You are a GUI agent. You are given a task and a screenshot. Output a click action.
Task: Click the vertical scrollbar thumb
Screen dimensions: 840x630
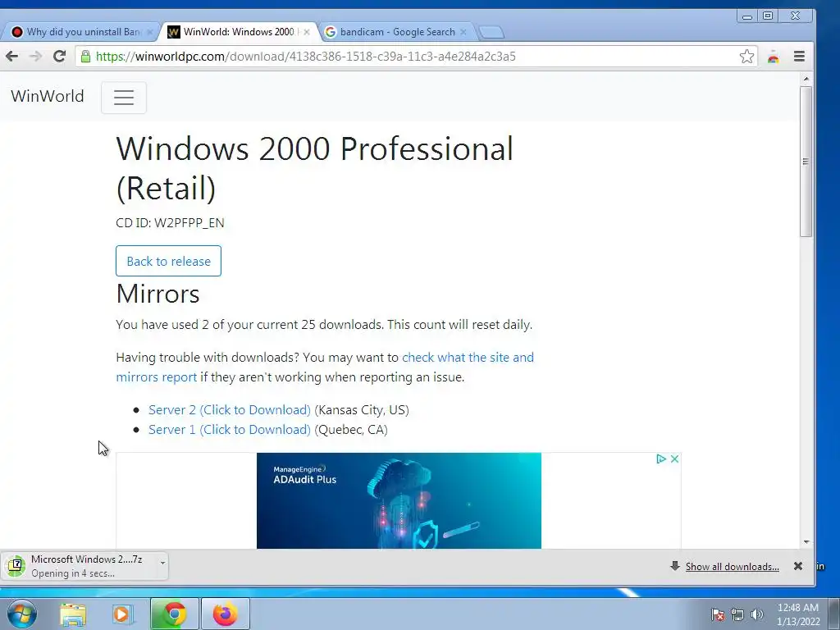pyautogui.click(x=806, y=162)
